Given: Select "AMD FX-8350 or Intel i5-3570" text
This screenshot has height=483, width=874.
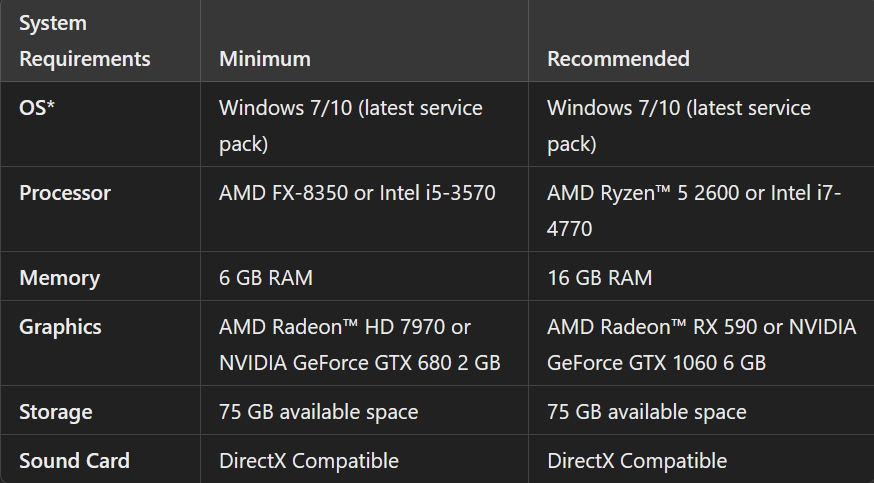Looking at the screenshot, I should tap(357, 193).
